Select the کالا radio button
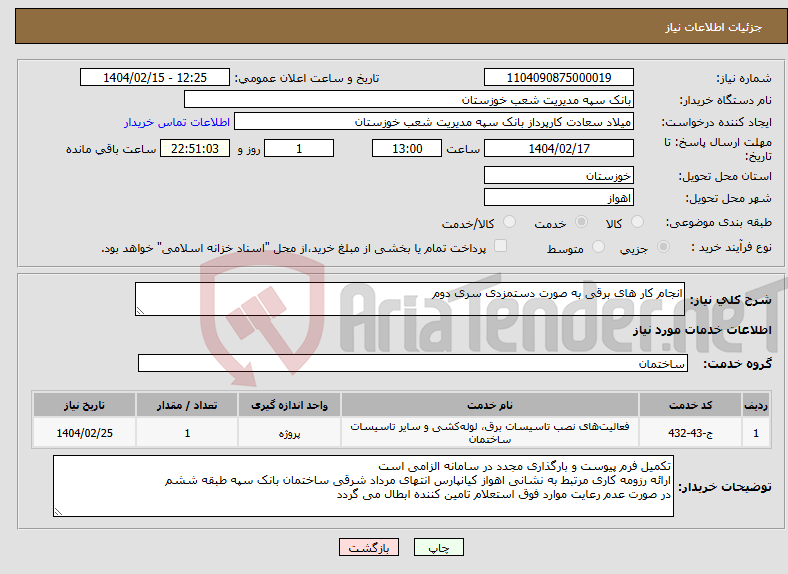The image size is (788, 574). (x=637, y=222)
